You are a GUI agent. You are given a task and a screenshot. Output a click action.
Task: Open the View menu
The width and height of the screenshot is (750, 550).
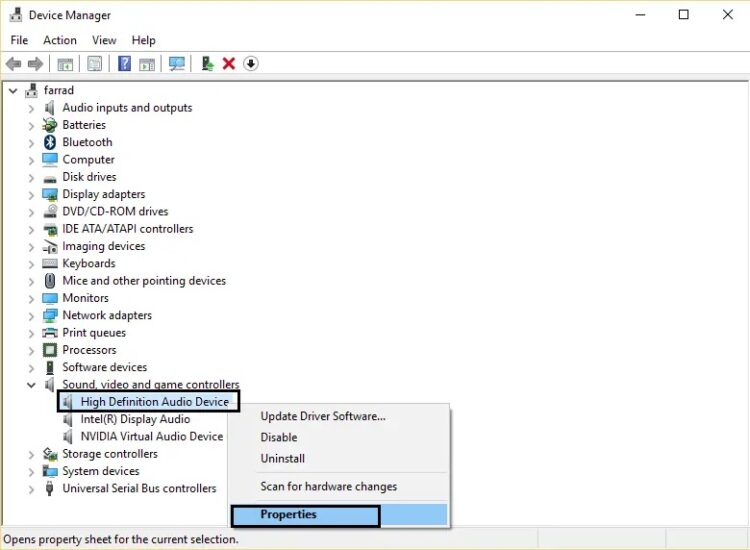click(x=104, y=40)
